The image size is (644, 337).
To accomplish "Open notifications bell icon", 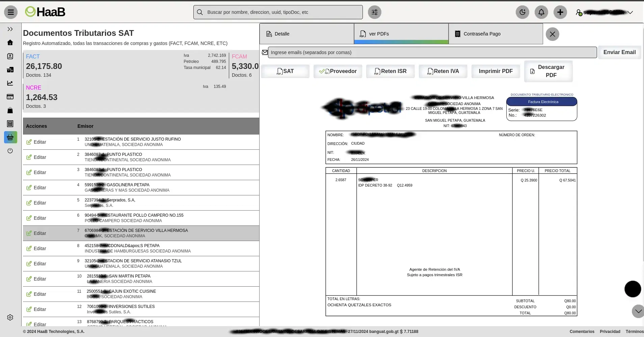I will (x=541, y=13).
